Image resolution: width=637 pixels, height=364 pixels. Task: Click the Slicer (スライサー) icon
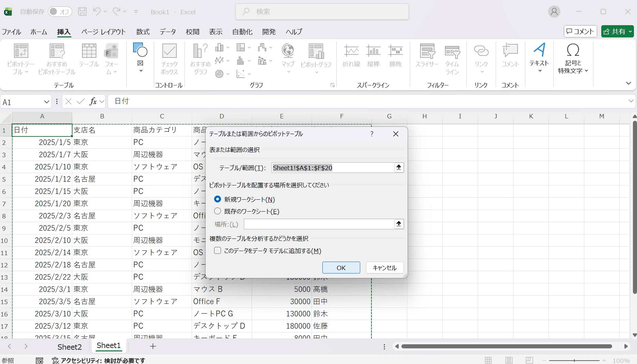[x=427, y=51]
